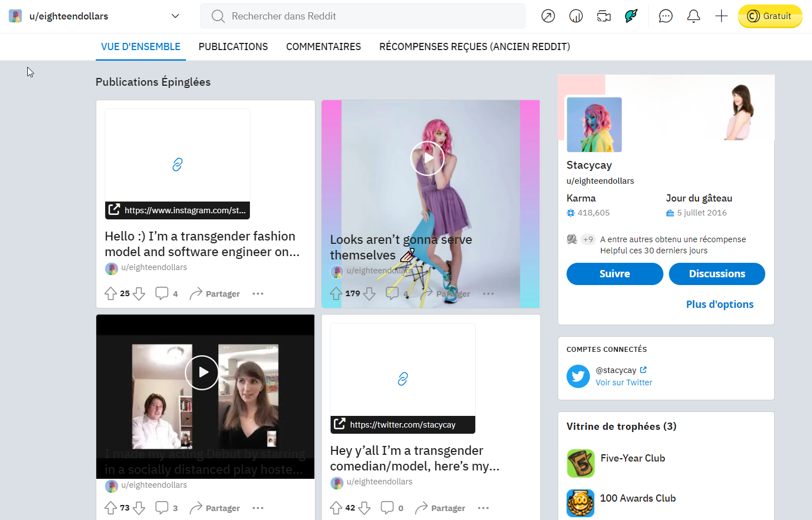
Task: Click the cake day 5 juillet 2016
Action: tap(702, 213)
